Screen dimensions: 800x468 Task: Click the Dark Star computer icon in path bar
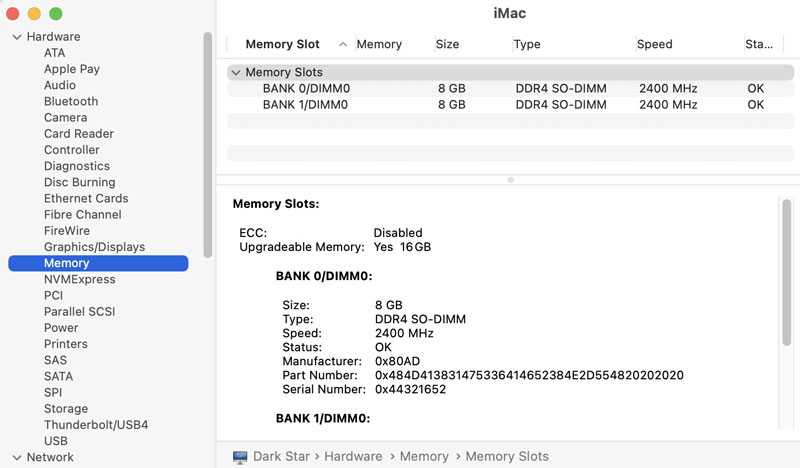tap(240, 457)
